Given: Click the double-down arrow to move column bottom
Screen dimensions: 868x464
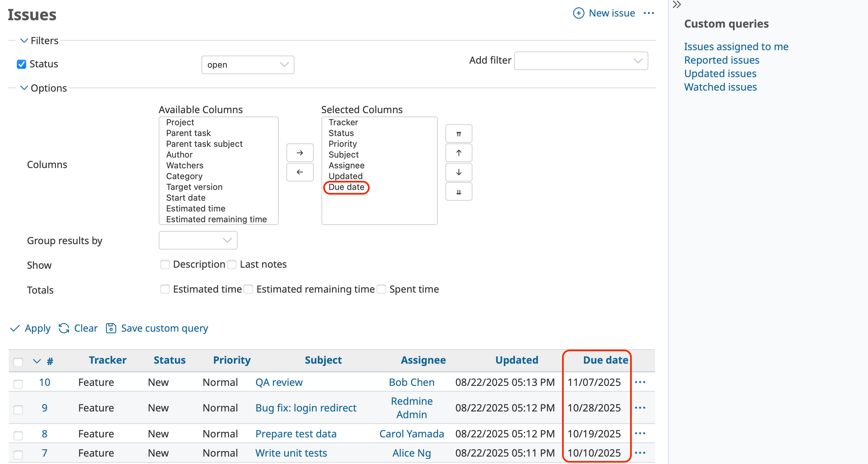Looking at the screenshot, I should pyautogui.click(x=459, y=192).
